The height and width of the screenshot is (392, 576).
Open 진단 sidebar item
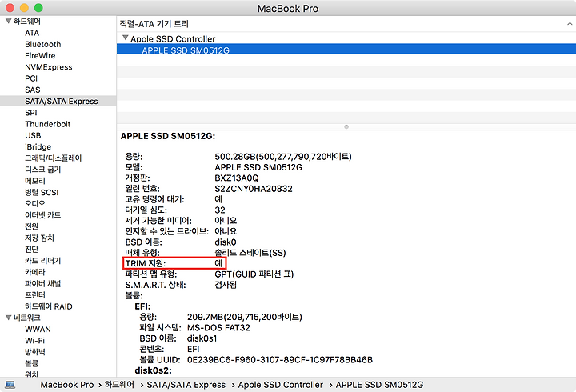(31, 250)
